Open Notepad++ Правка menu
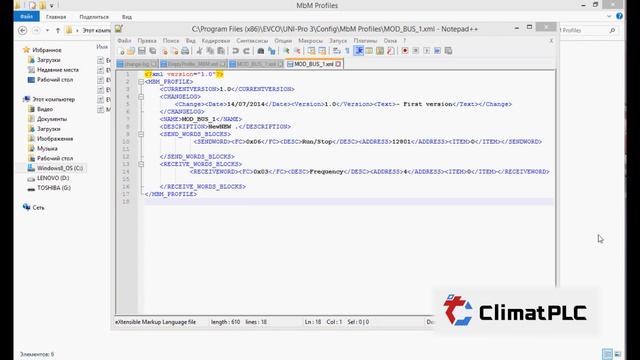The height and width of the screenshot is (360, 640). [x=147, y=41]
